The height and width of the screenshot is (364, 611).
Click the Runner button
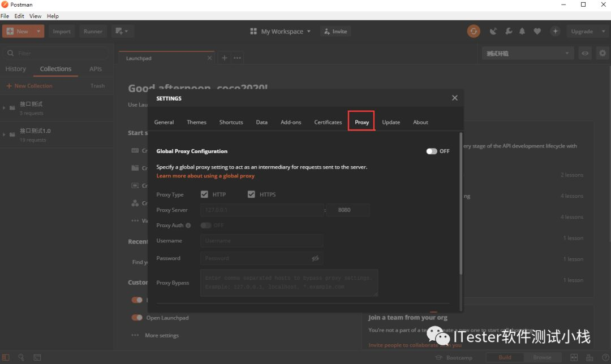(93, 31)
